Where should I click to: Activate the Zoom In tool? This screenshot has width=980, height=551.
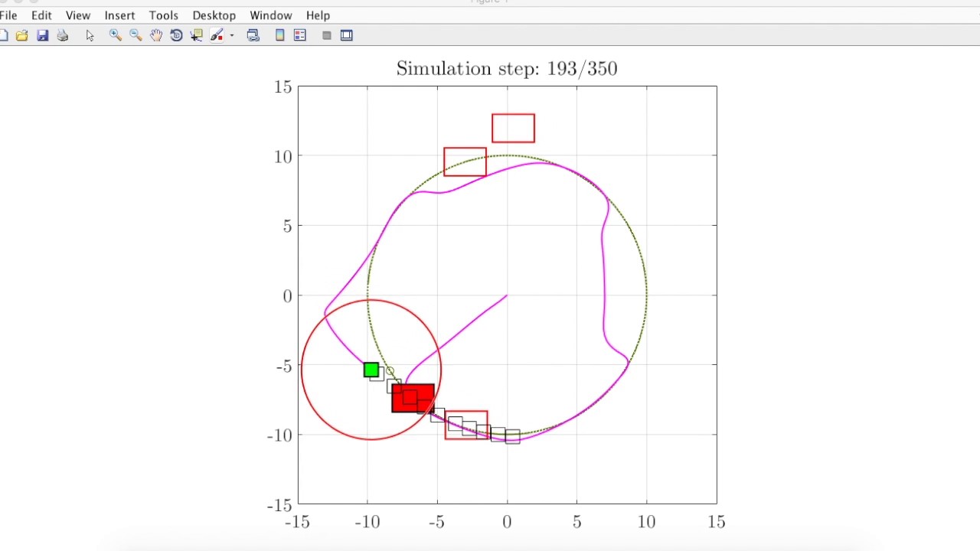116,35
